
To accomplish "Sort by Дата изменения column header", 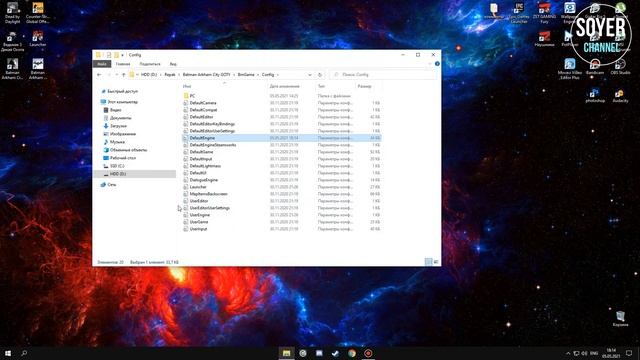I will pyautogui.click(x=284, y=86).
